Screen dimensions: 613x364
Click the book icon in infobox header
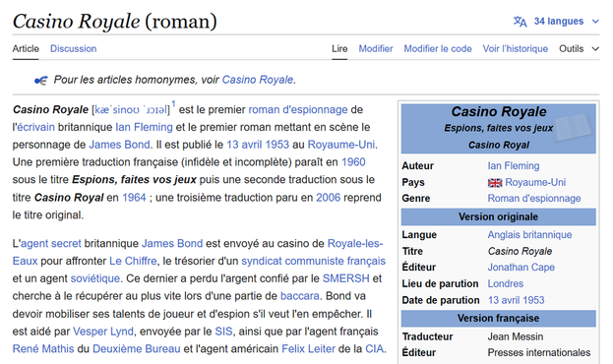573,127
